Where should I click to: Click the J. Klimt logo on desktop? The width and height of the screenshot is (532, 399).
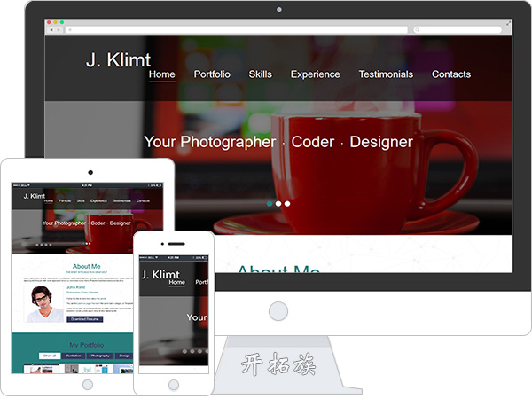[118, 60]
